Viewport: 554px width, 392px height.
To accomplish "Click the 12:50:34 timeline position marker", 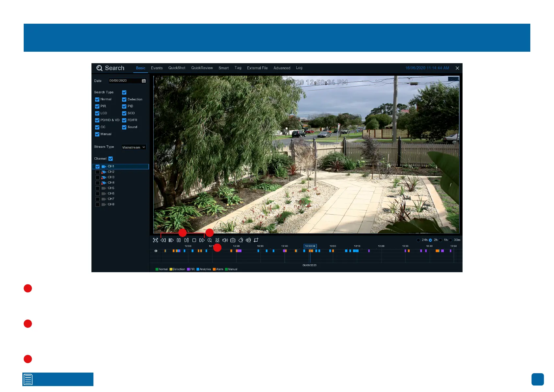I will click(x=310, y=246).
